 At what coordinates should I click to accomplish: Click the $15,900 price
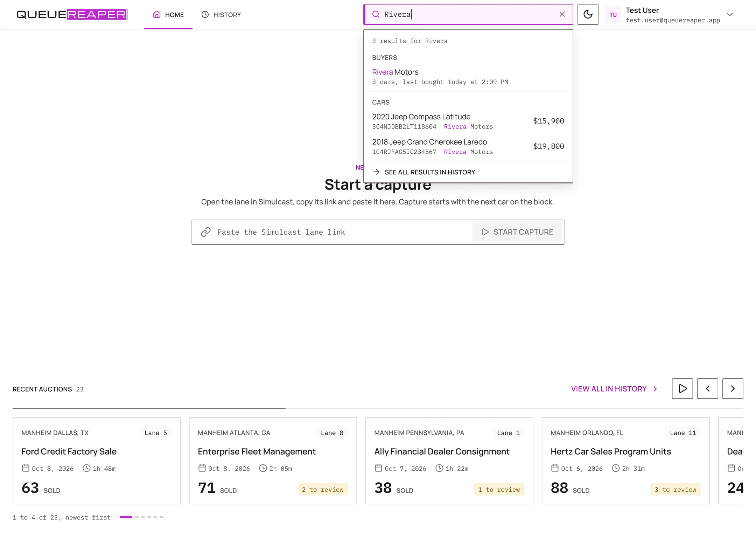click(x=548, y=121)
